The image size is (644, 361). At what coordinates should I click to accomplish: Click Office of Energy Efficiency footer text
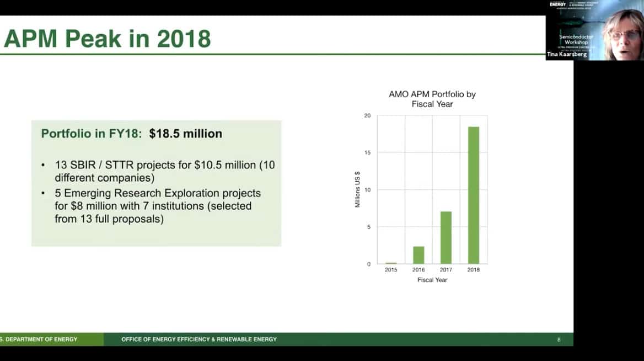199,339
